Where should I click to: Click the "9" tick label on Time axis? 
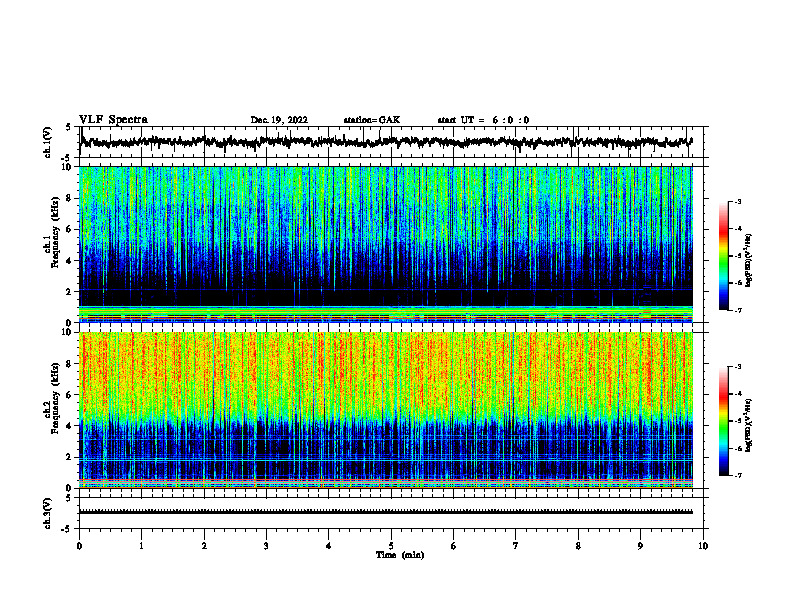click(640, 545)
